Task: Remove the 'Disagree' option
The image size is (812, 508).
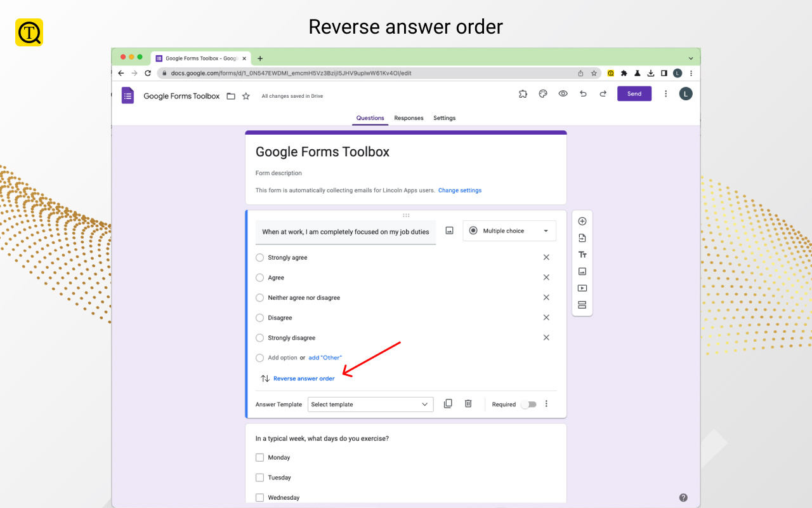Action: pyautogui.click(x=546, y=317)
